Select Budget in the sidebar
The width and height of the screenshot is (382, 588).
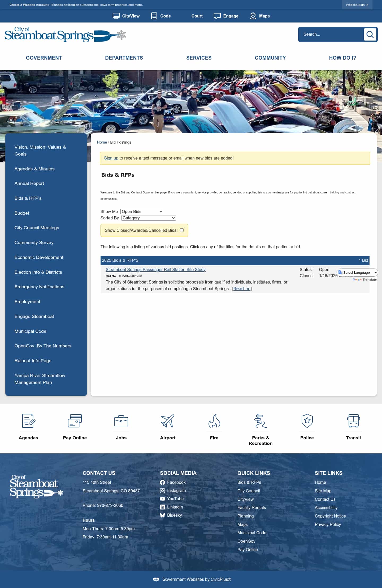click(x=22, y=213)
